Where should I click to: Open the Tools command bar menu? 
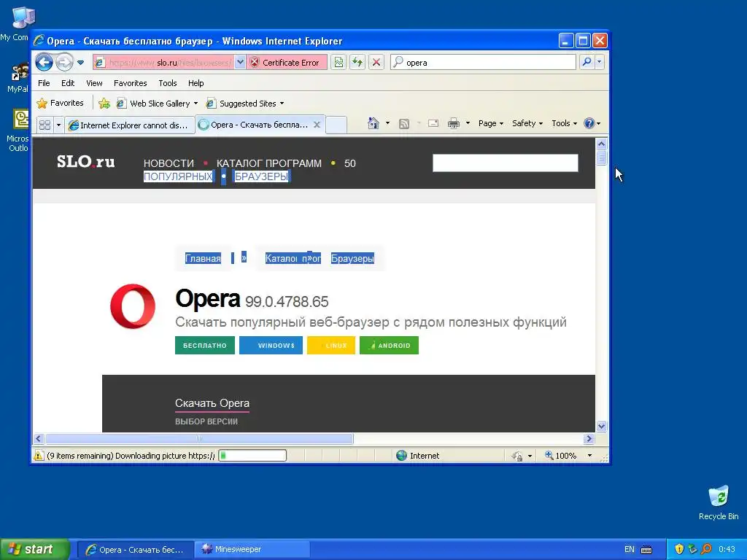click(x=564, y=123)
